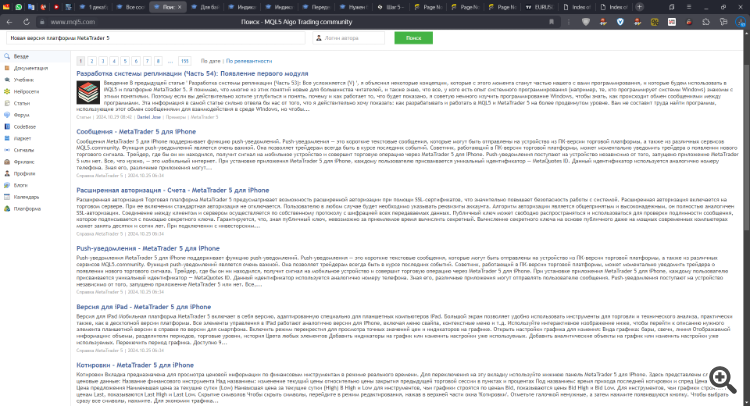
Task: Filter results by CodeBase icon
Action: coord(7,127)
